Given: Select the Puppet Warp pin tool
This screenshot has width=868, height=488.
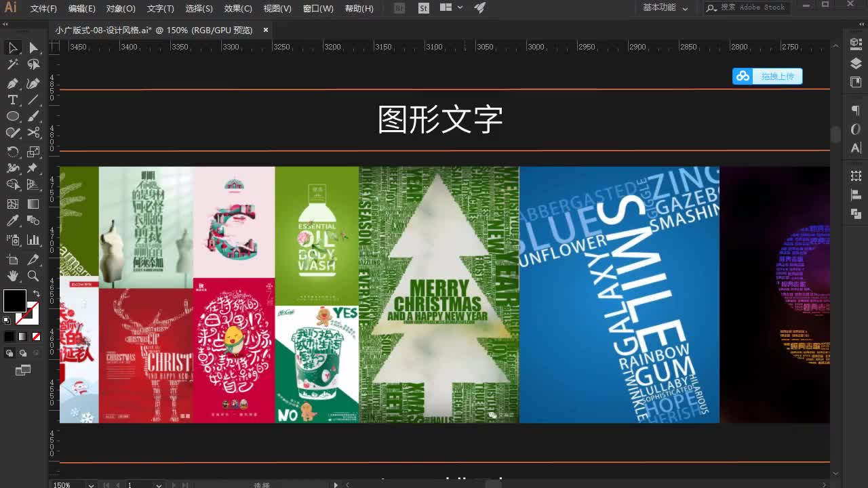Looking at the screenshot, I should pyautogui.click(x=33, y=168).
